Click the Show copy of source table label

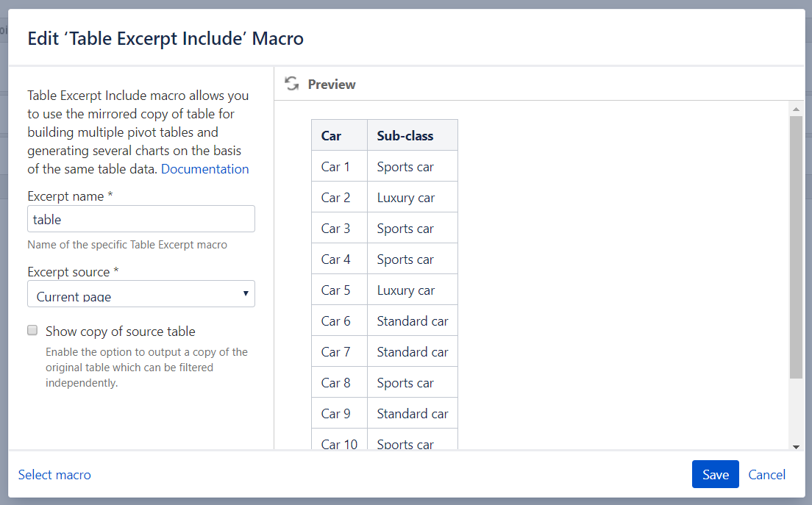[x=121, y=331]
